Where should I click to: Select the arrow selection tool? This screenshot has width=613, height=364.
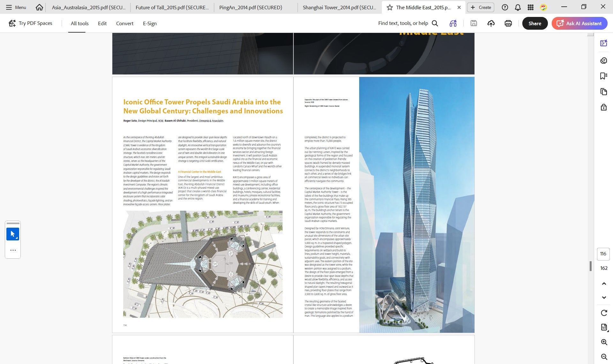(13, 234)
